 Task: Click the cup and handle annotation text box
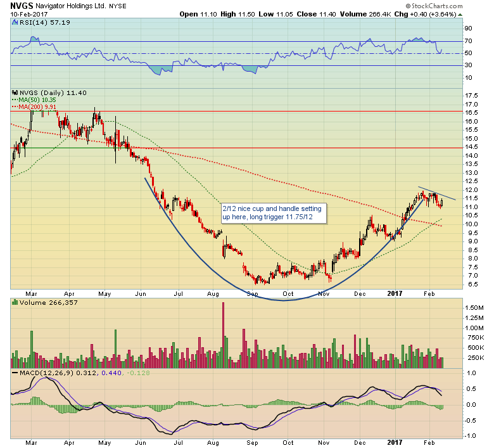(x=274, y=213)
